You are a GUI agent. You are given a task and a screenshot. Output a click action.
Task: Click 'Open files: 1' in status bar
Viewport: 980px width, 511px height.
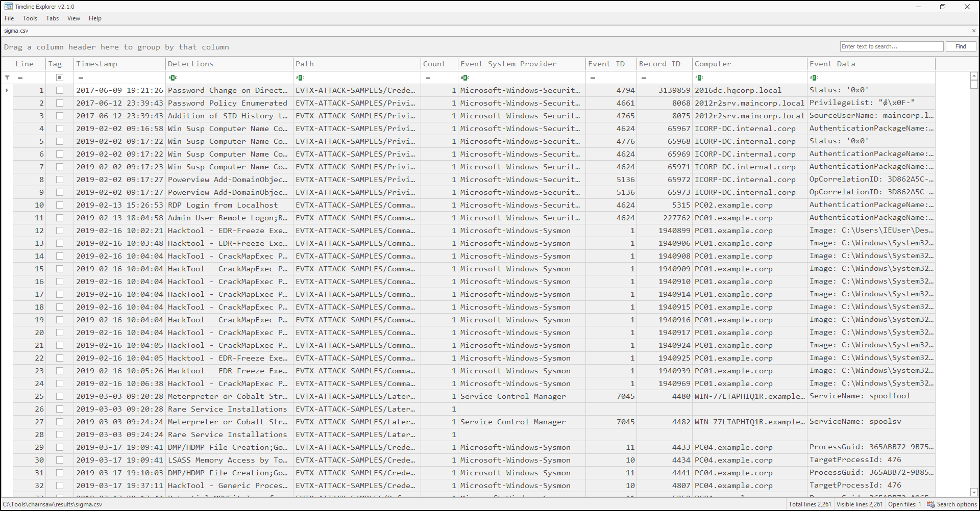click(904, 504)
